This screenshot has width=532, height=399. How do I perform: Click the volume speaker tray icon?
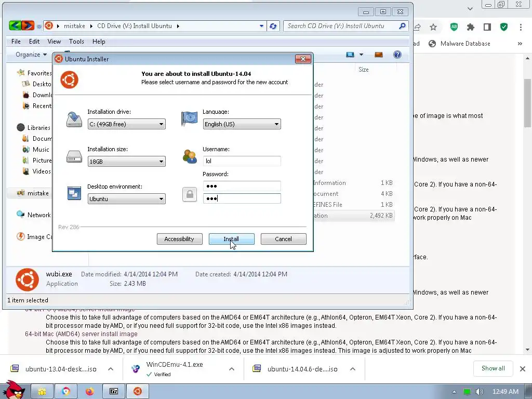click(480, 392)
